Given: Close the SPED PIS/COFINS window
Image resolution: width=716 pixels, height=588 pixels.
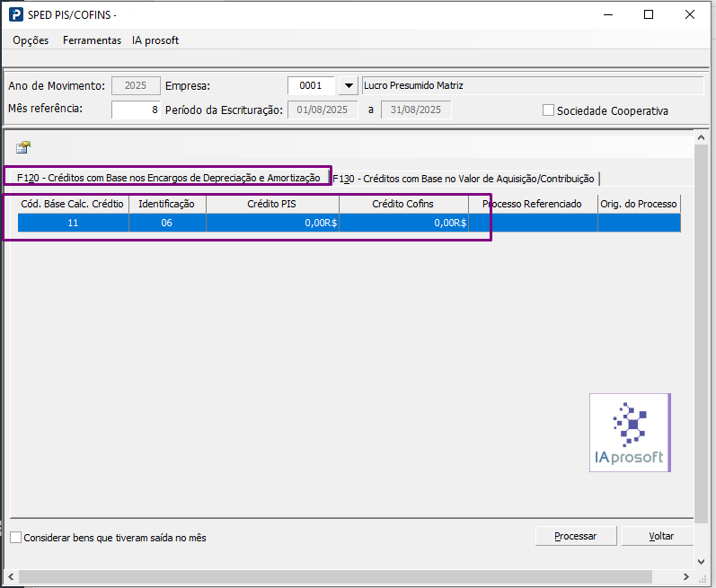Looking at the screenshot, I should [x=690, y=14].
